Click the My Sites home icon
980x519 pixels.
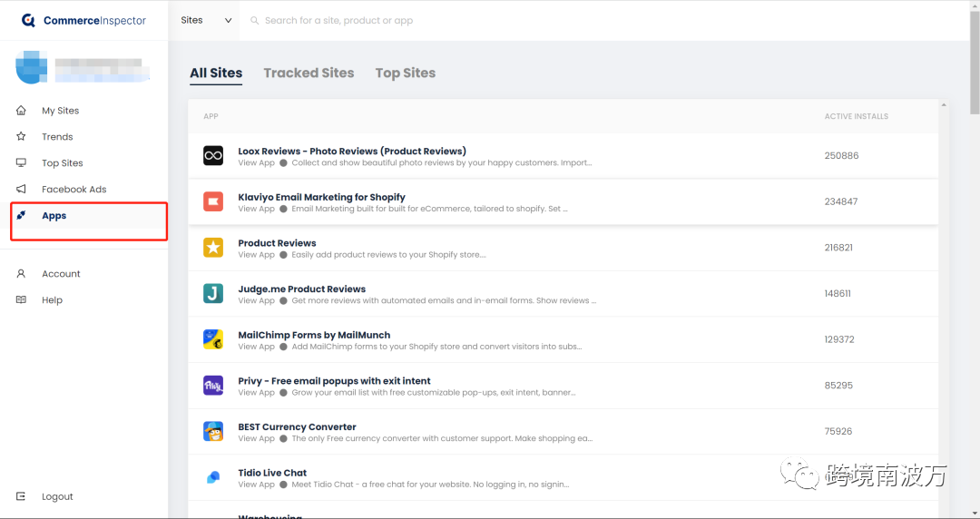pyautogui.click(x=21, y=110)
